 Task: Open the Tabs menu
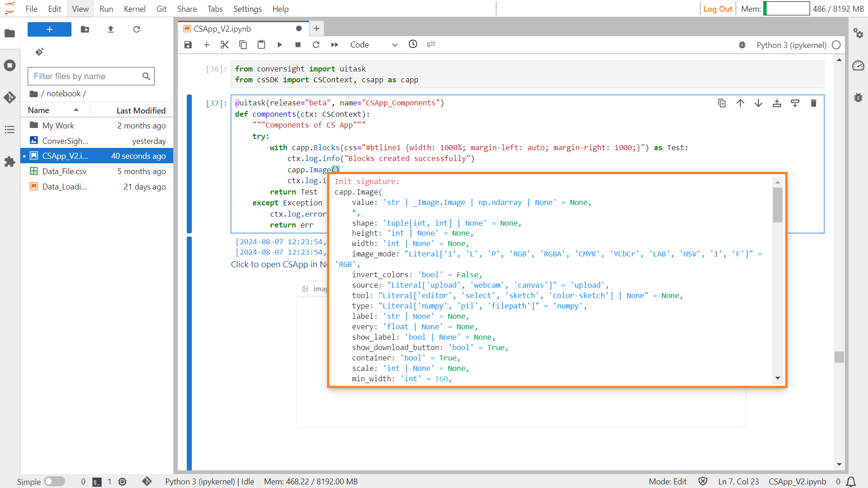click(215, 9)
